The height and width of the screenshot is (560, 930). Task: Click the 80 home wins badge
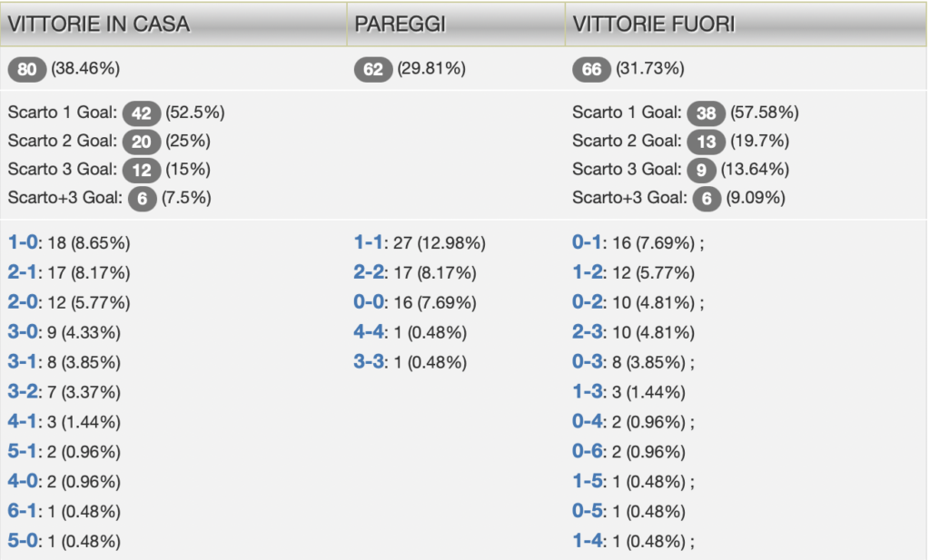[x=27, y=69]
